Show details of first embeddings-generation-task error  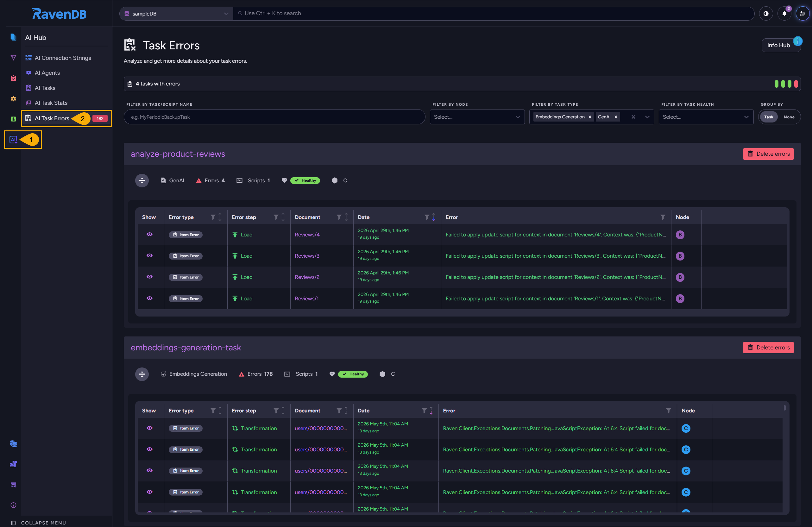[x=149, y=428]
